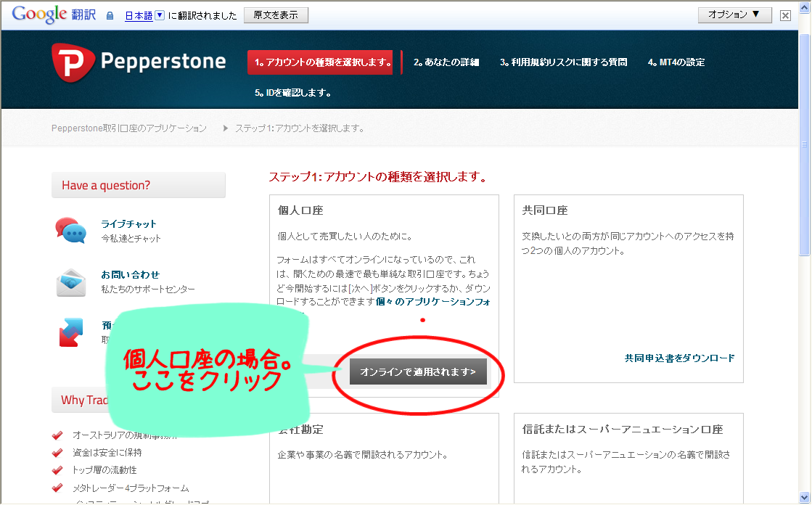
Task: Open the Google 翻訳 logo link
Action: pos(54,15)
